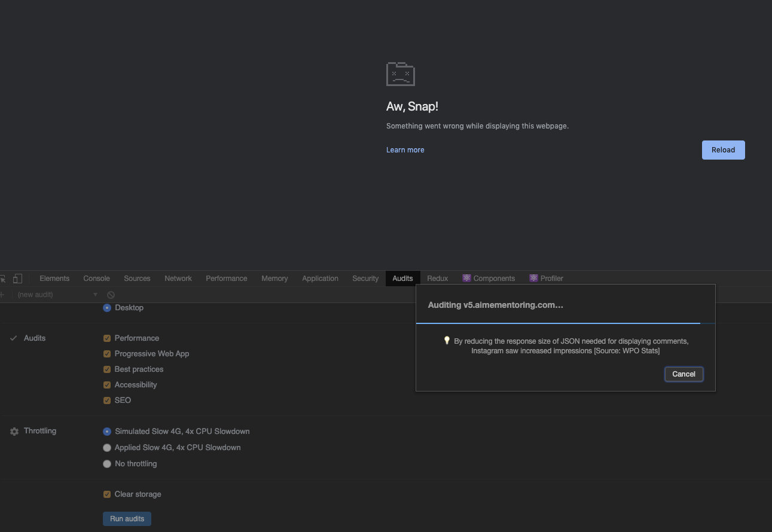The width and height of the screenshot is (772, 532).
Task: Follow the Learn more link
Action: [x=405, y=150]
